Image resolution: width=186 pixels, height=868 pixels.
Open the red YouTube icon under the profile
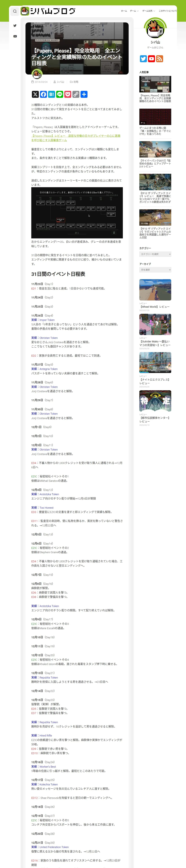pyautogui.click(x=152, y=59)
